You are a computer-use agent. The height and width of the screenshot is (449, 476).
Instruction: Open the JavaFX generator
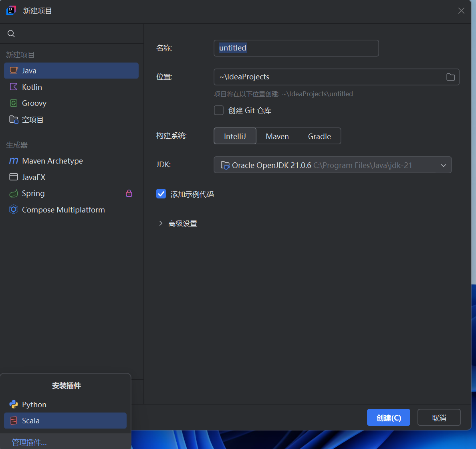point(71,177)
